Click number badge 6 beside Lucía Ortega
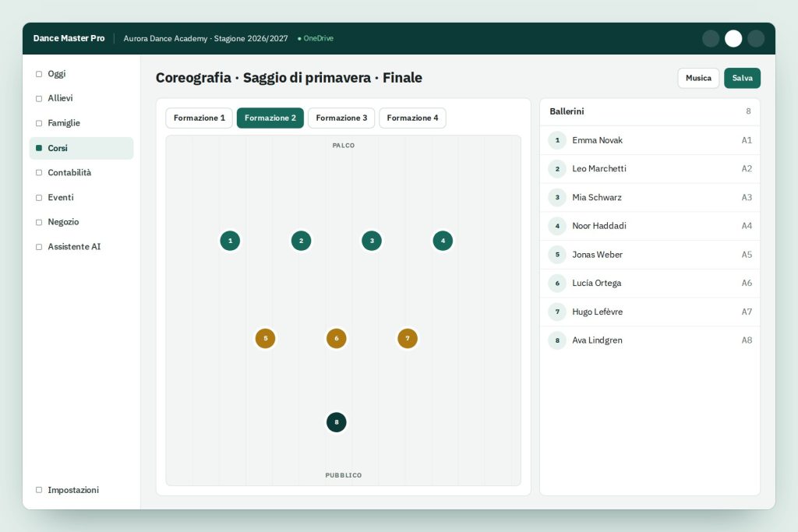This screenshot has height=532, width=798. (557, 284)
